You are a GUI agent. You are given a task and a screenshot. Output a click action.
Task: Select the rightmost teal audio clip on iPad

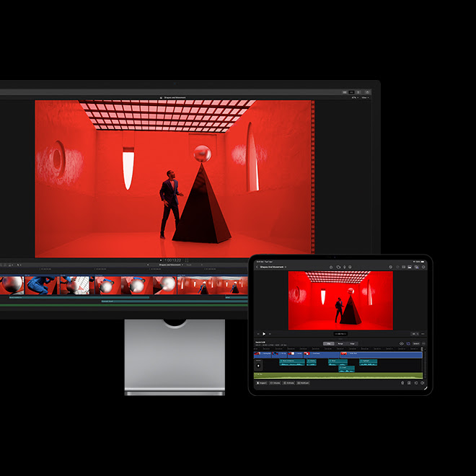[x=369, y=362]
